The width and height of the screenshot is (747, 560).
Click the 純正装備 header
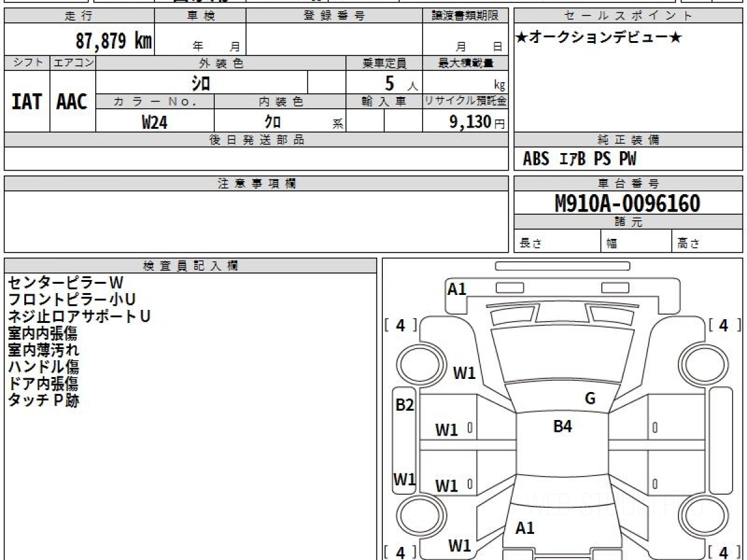(628, 140)
